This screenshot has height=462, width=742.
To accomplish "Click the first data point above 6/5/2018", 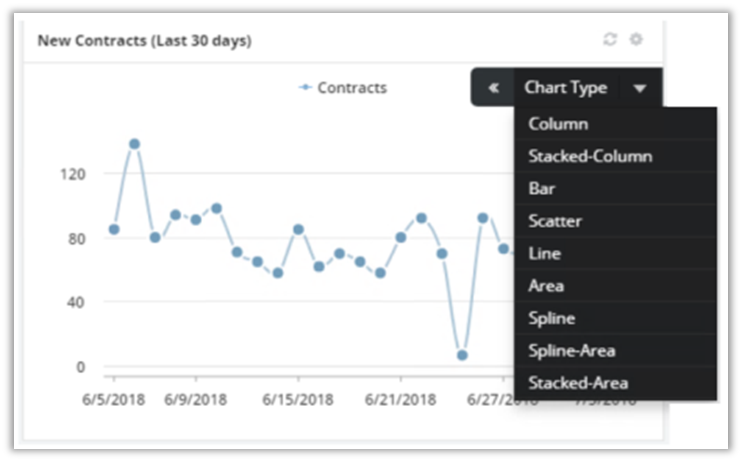I will [114, 229].
